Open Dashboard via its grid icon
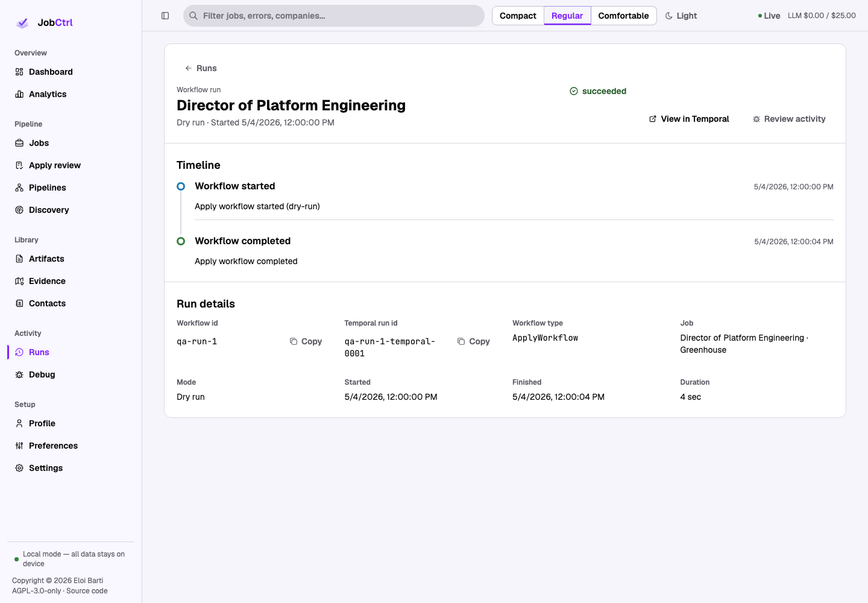Viewport: 868px width, 603px height. pyautogui.click(x=19, y=72)
